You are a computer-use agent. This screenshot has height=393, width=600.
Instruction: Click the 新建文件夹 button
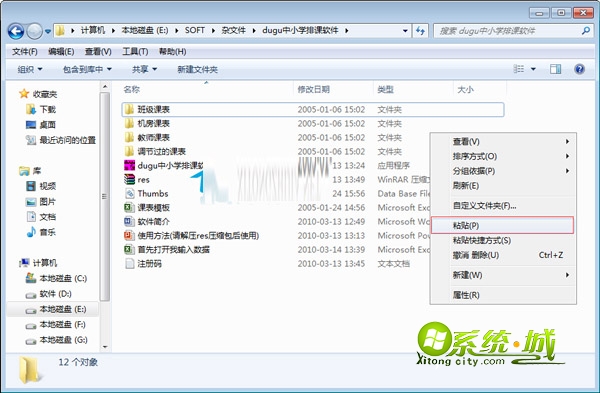(x=197, y=69)
